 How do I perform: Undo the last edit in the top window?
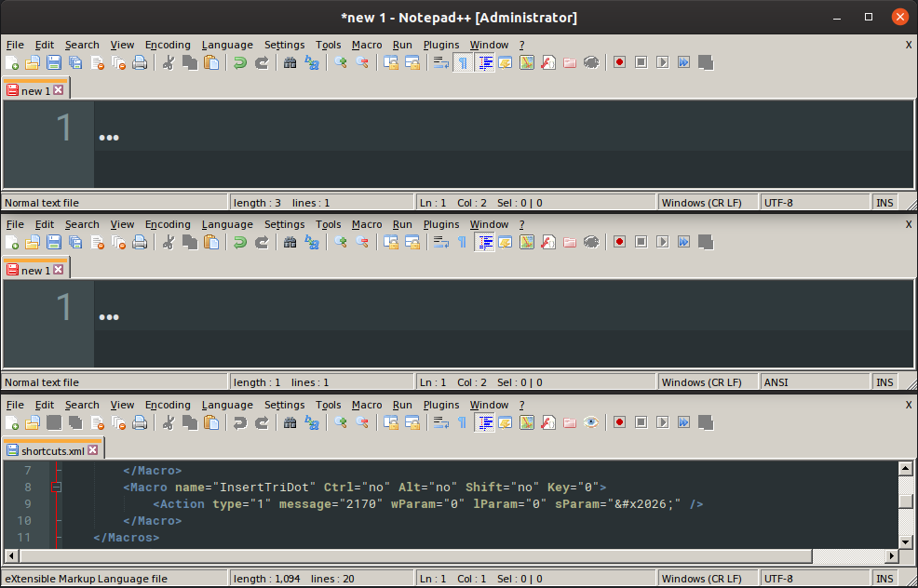pos(240,62)
